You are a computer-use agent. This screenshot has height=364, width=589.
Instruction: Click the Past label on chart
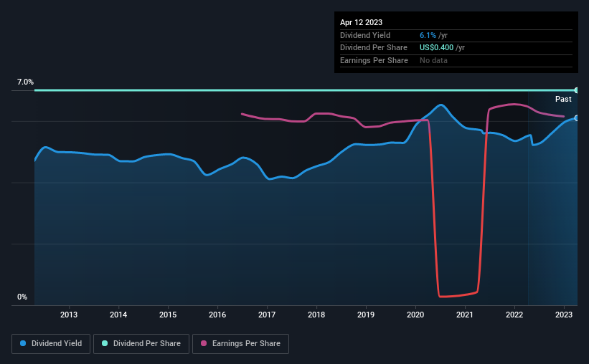[x=563, y=99]
